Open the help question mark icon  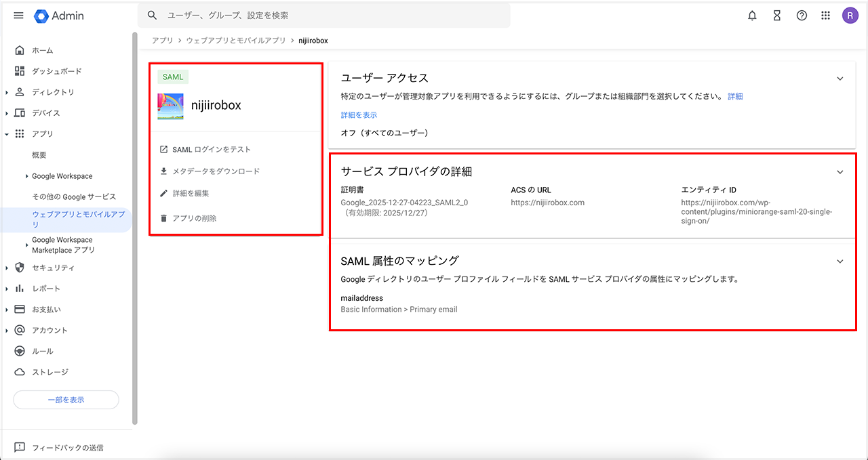pyautogui.click(x=802, y=16)
